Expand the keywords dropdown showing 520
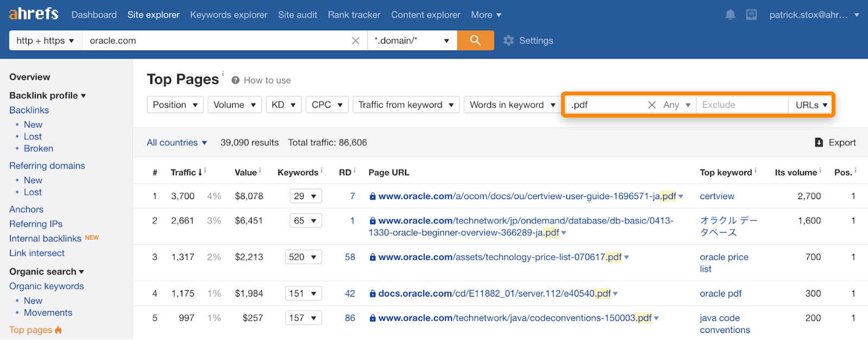Image resolution: width=868 pixels, height=340 pixels. [303, 257]
